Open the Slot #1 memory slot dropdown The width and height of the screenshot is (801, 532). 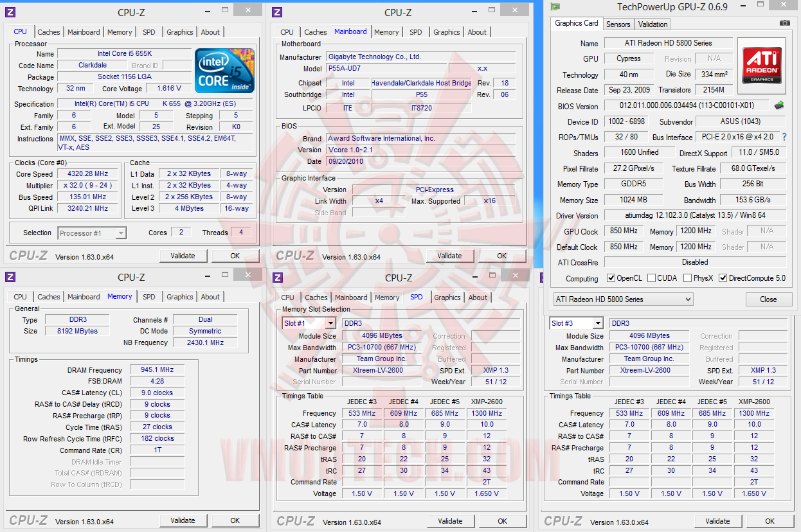pyautogui.click(x=309, y=323)
